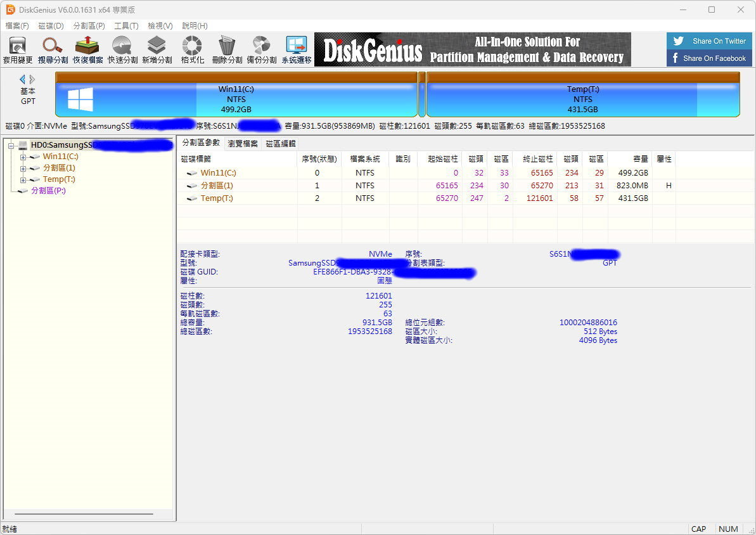Click the 就緒 status bar text
Viewport: 756px width, 535px height.
point(10,529)
